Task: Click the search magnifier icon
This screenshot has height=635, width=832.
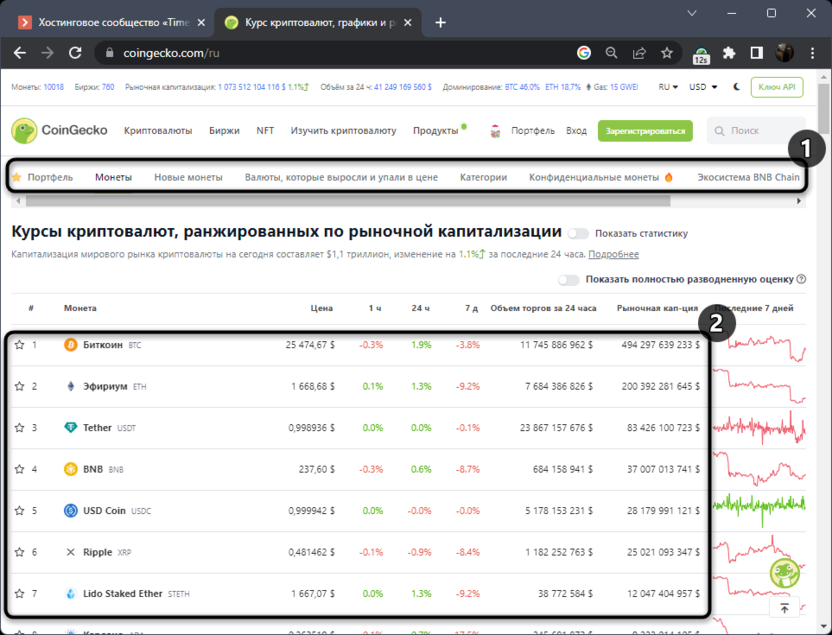Action: [720, 131]
